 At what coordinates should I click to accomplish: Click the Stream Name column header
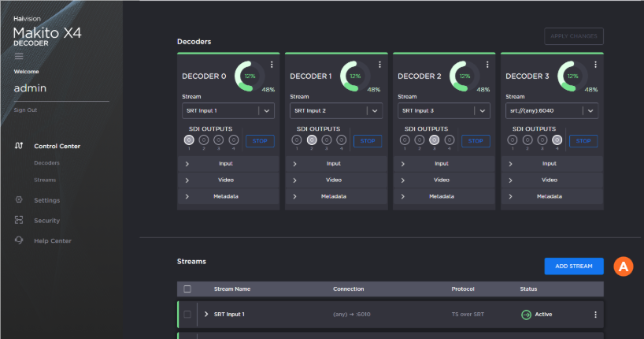click(232, 289)
